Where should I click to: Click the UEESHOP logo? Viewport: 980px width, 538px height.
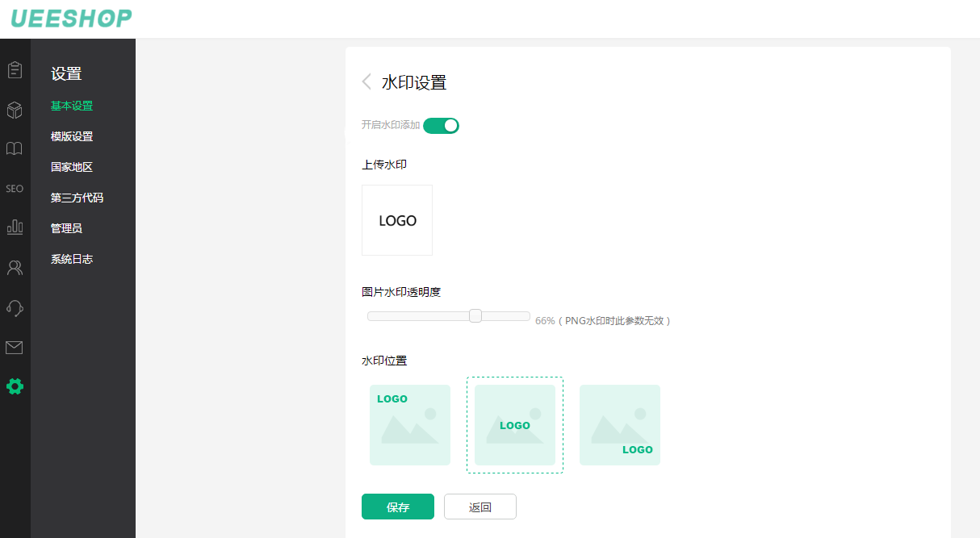click(x=71, y=19)
